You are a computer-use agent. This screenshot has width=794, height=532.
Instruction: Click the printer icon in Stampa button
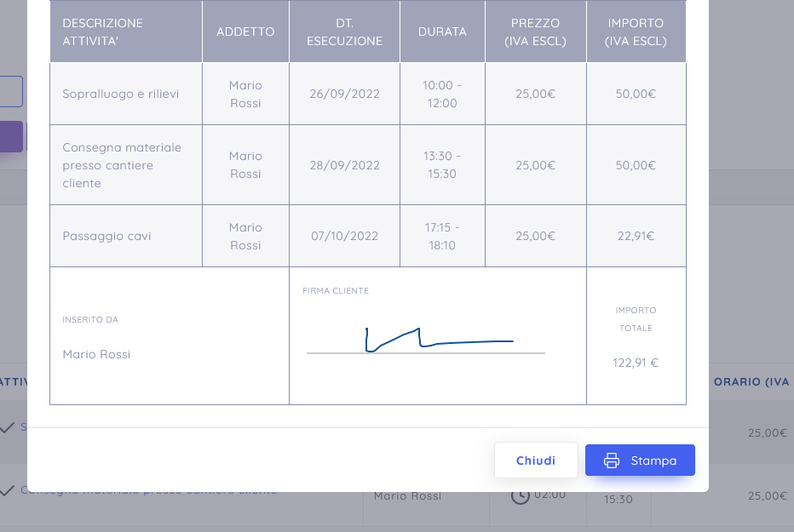click(x=611, y=460)
